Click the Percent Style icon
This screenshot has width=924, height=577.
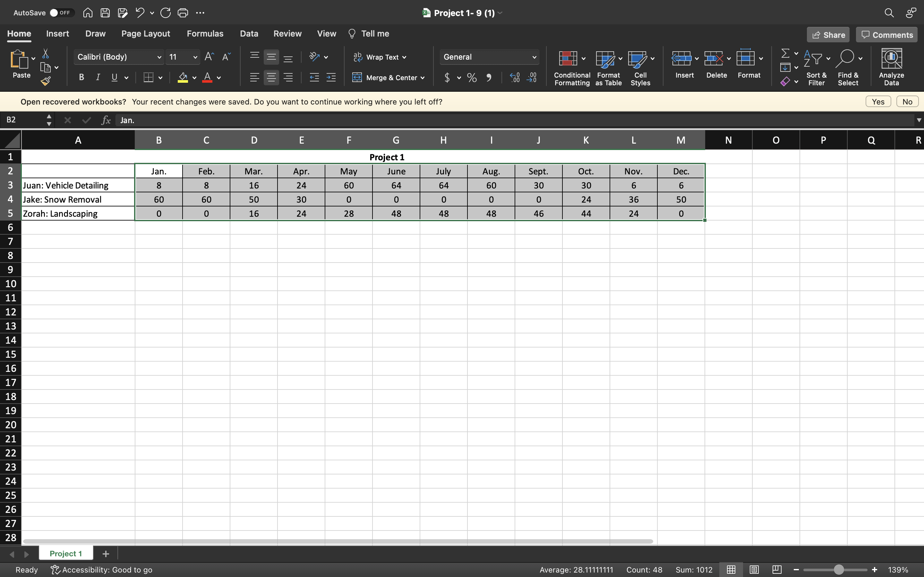point(472,78)
